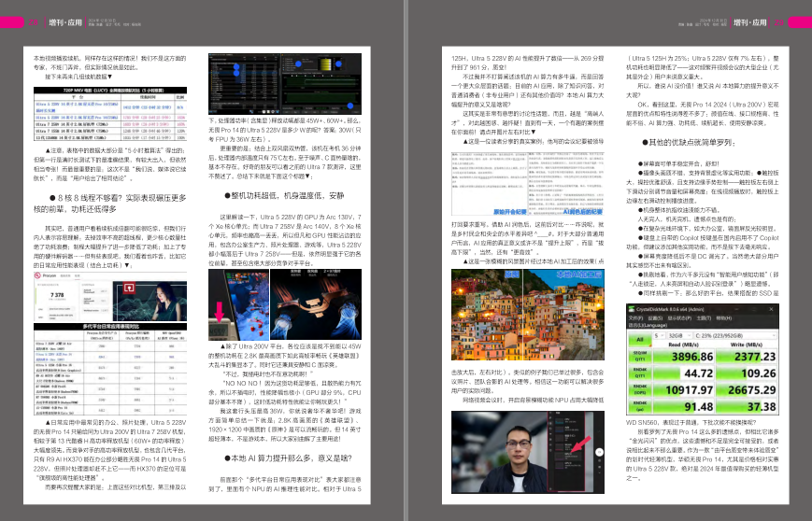Click the 增刊·应用 header on left page

(x=65, y=22)
